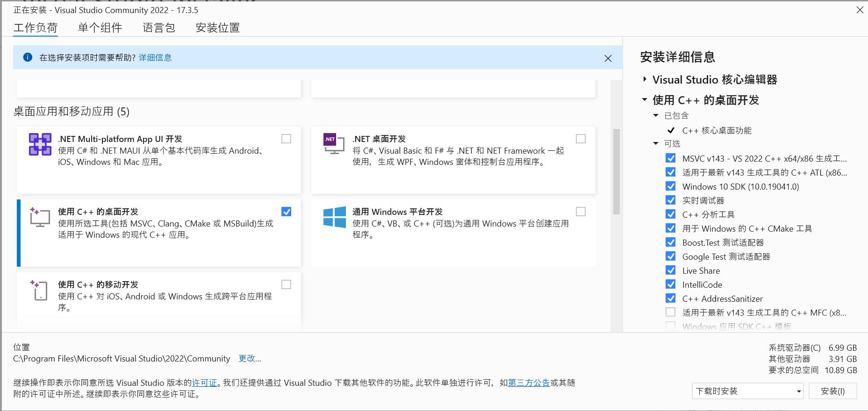Switch to the 安装位置 tab
This screenshot has height=411, width=868.
point(218,28)
